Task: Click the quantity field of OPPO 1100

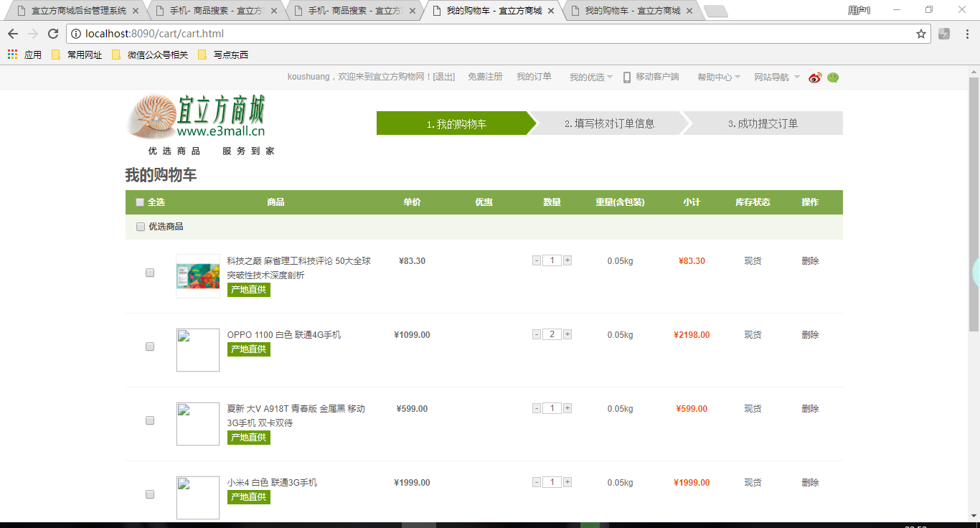Action: [552, 334]
